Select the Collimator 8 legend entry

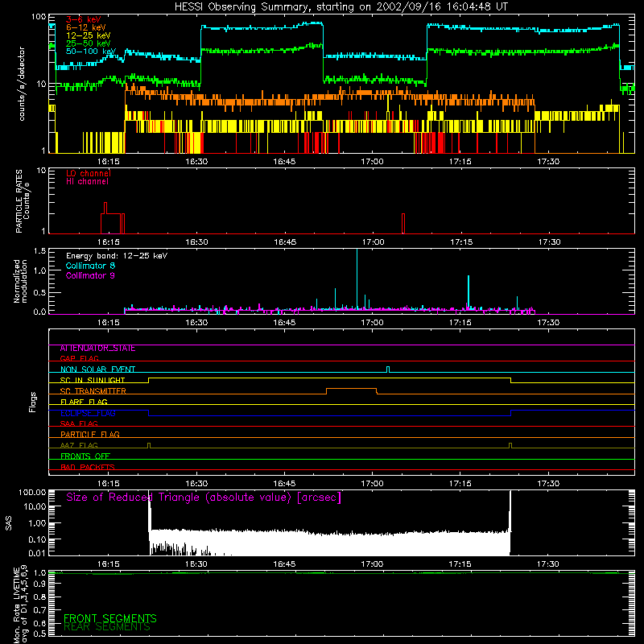coord(90,266)
